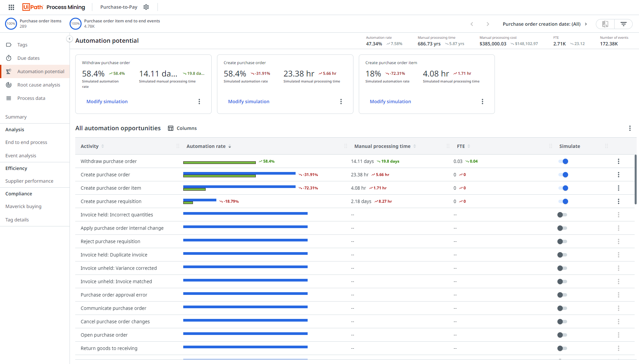Disable simulation for Withdraw purchase order row
The width and height of the screenshot is (639, 364).
coord(563,161)
